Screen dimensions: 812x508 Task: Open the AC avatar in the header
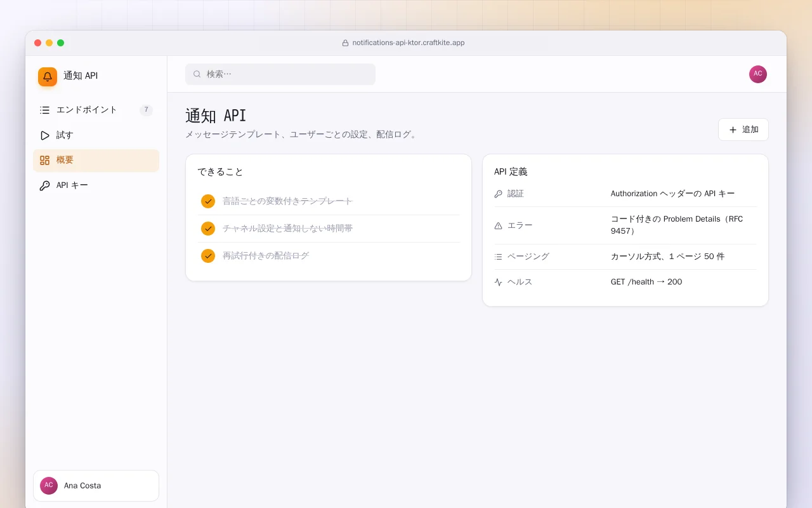758,74
